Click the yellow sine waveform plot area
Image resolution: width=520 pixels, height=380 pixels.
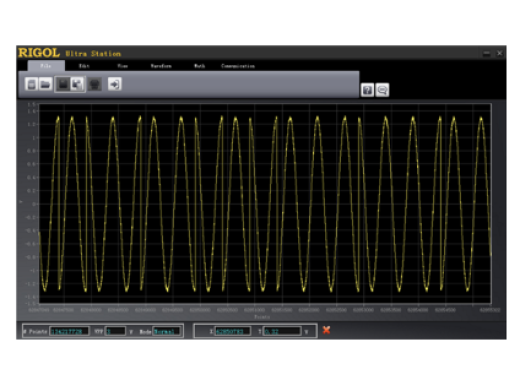[x=265, y=204]
